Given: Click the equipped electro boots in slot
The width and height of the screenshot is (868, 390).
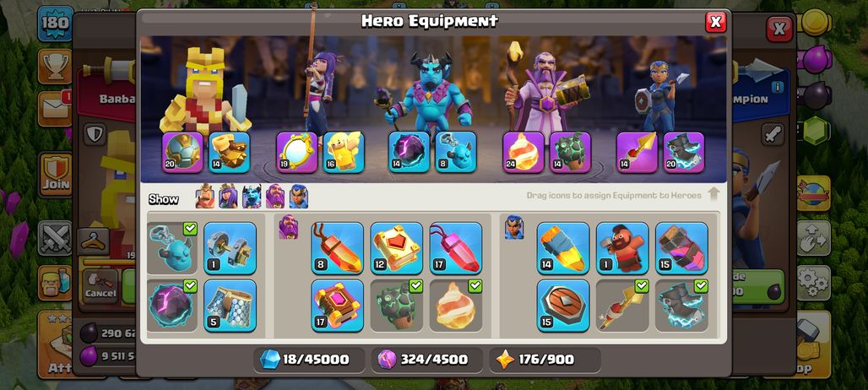Looking at the screenshot, I should coord(684,152).
